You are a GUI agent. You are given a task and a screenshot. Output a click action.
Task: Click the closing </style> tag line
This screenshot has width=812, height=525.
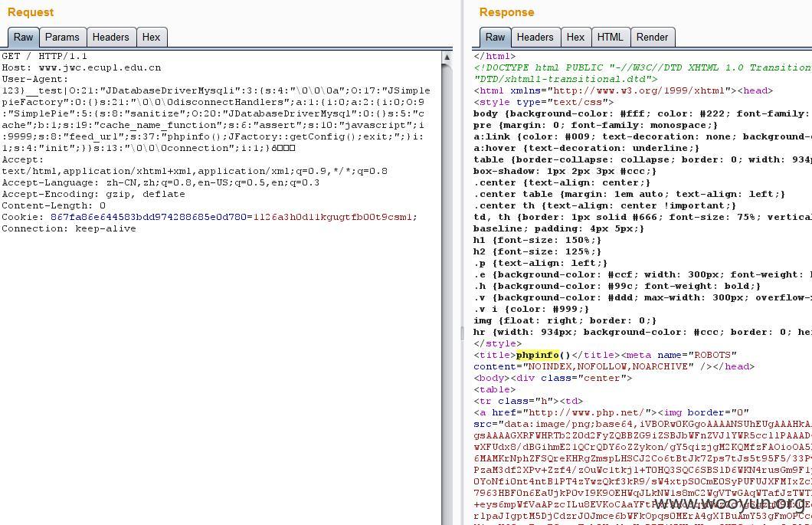497,343
